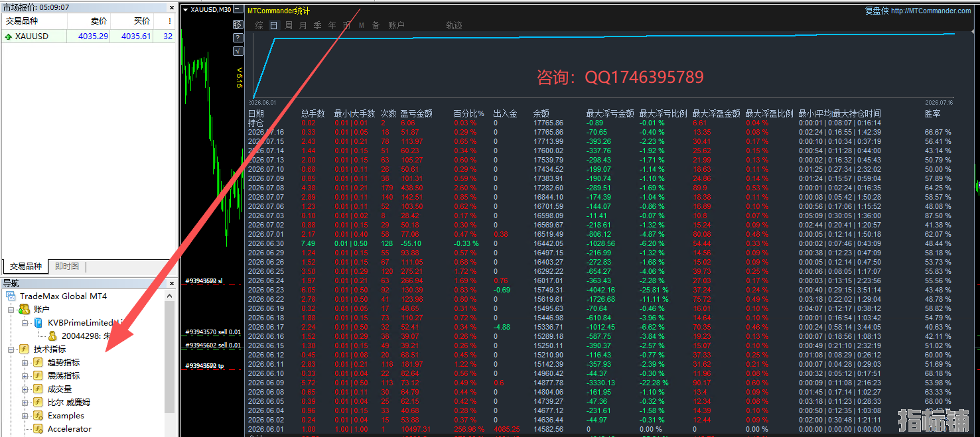Click the 比尔 威廉姆 indicator icon
Image resolution: width=980 pixels, height=437 pixels.
click(38, 402)
